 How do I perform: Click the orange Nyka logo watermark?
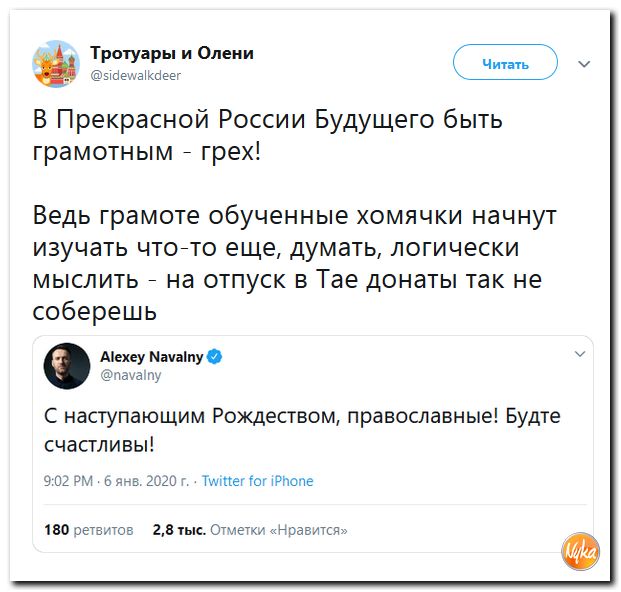pyautogui.click(x=580, y=551)
